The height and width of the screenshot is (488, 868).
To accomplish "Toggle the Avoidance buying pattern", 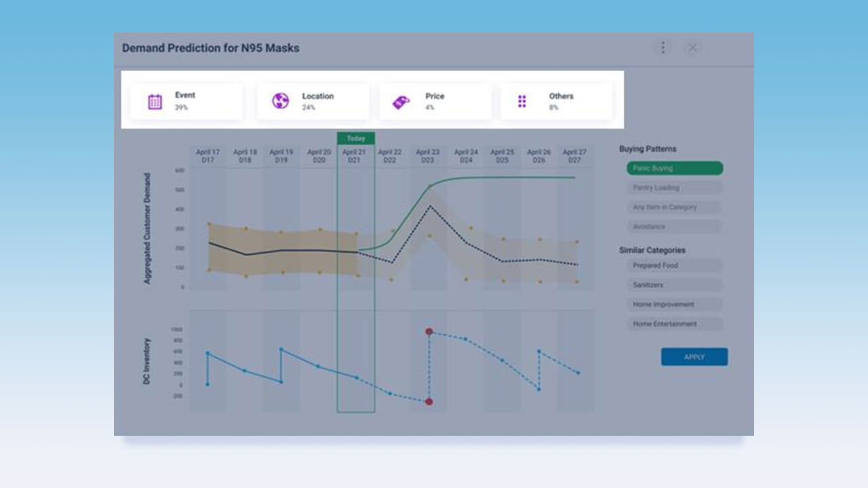I will pos(675,226).
